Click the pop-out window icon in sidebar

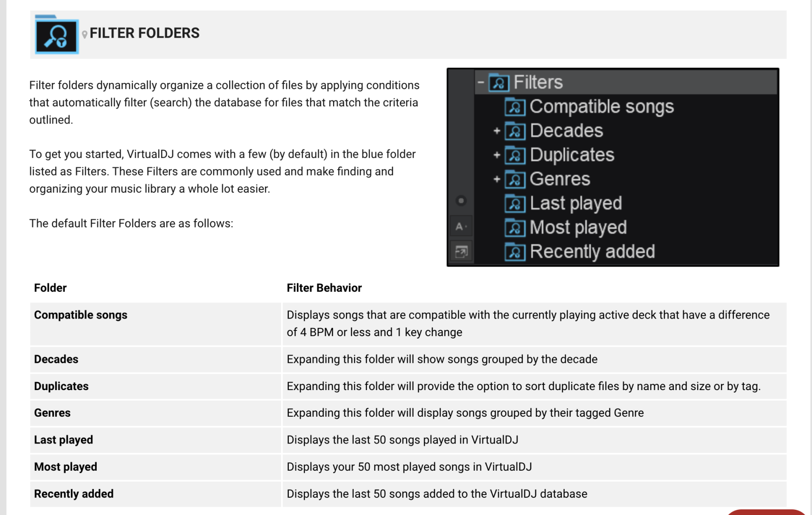461,251
